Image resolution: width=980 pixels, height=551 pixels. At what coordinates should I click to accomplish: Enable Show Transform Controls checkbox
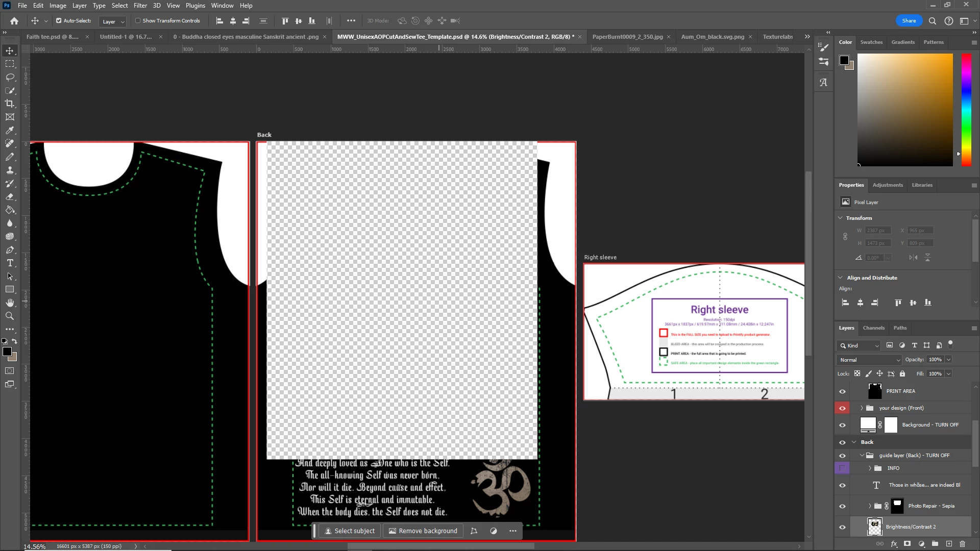click(x=138, y=21)
